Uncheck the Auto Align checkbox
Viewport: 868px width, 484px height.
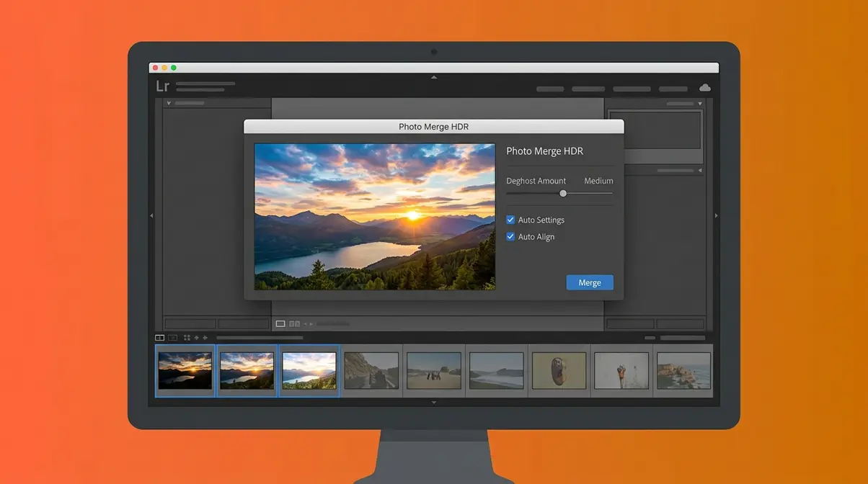pos(510,236)
